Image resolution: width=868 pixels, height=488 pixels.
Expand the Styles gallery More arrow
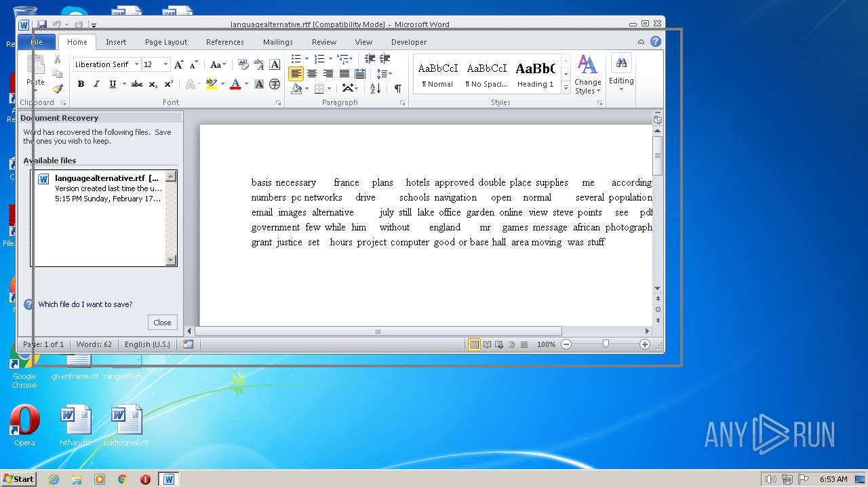[566, 88]
